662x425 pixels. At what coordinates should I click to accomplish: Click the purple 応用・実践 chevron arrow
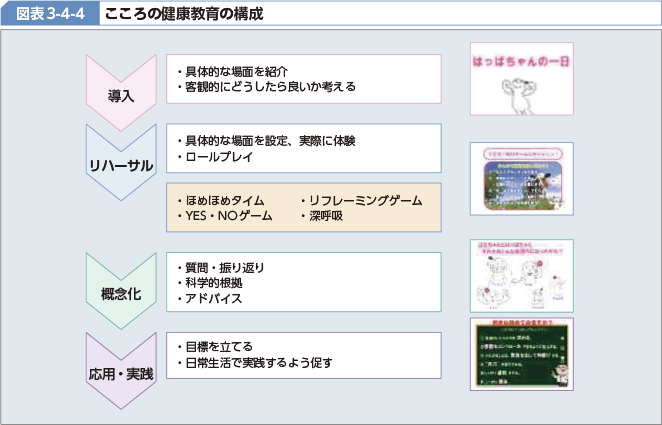tap(120, 371)
